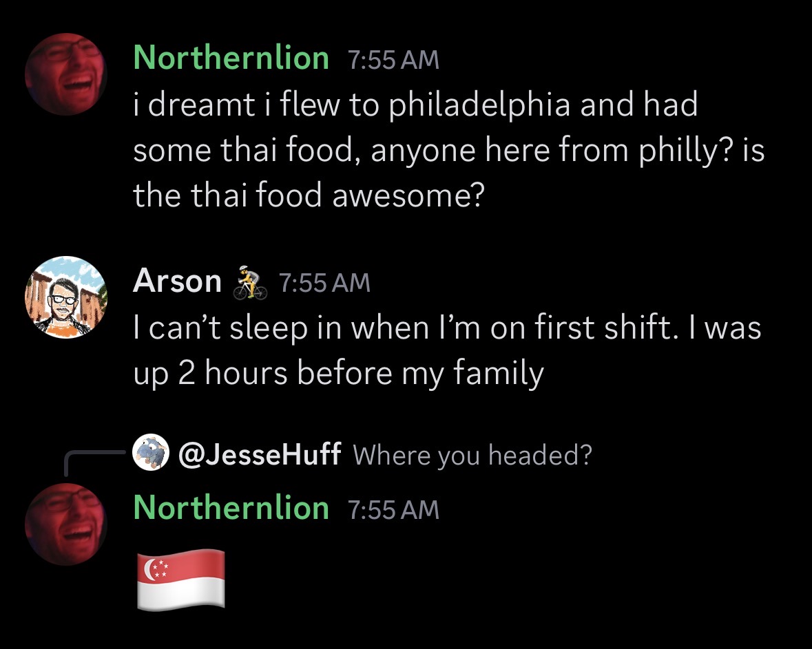The height and width of the screenshot is (649, 812).
Task: Jump to the replied message "Where you headed?"
Action: [472, 455]
